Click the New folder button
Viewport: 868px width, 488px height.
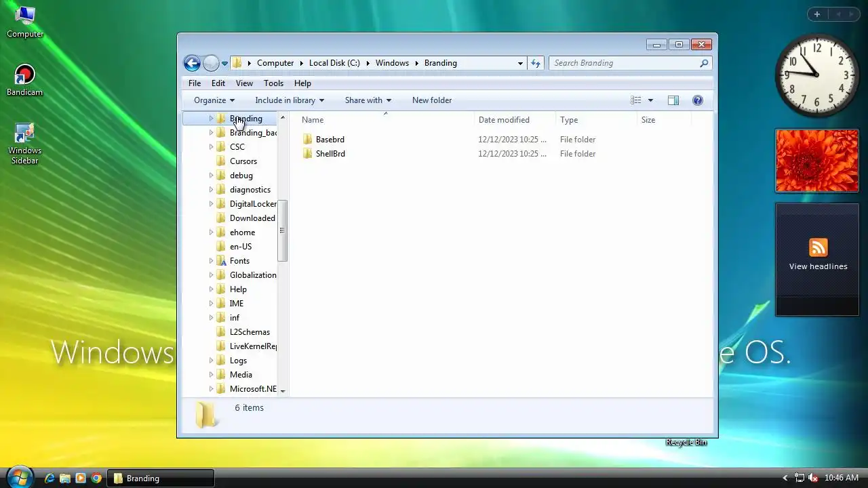pyautogui.click(x=432, y=100)
